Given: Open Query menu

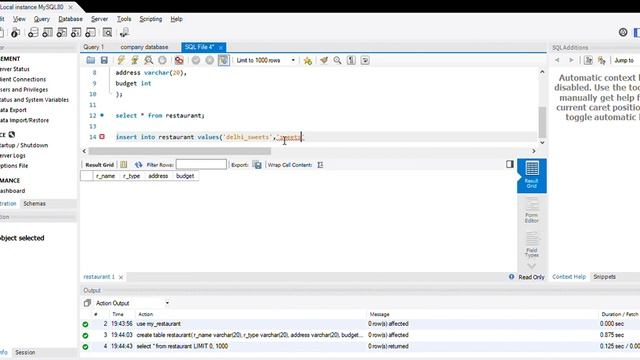Looking at the screenshot, I should pos(42,19).
